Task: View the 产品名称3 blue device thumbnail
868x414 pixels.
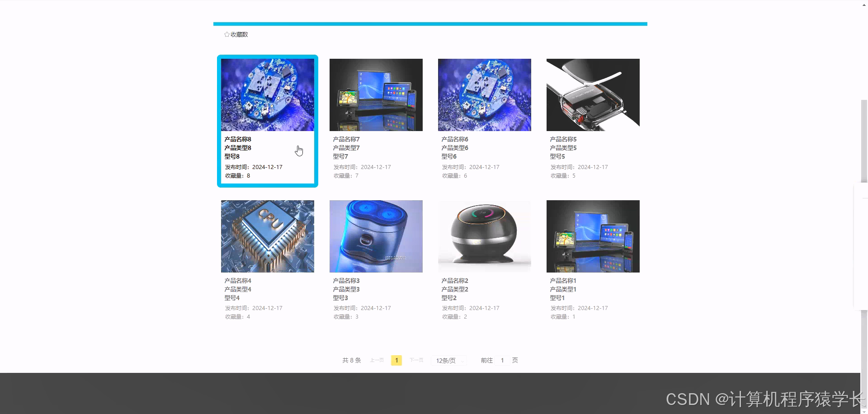Action: (376, 236)
